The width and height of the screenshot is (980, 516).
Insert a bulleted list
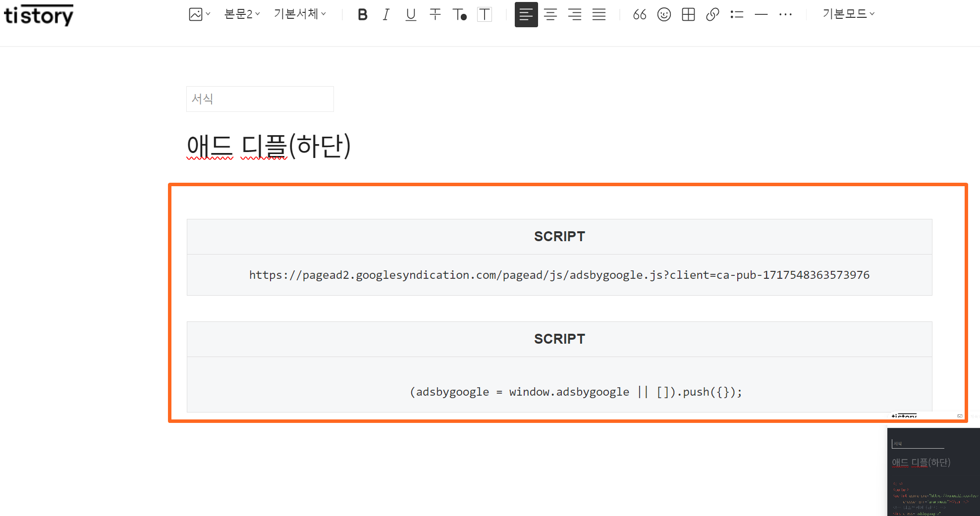tap(737, 14)
